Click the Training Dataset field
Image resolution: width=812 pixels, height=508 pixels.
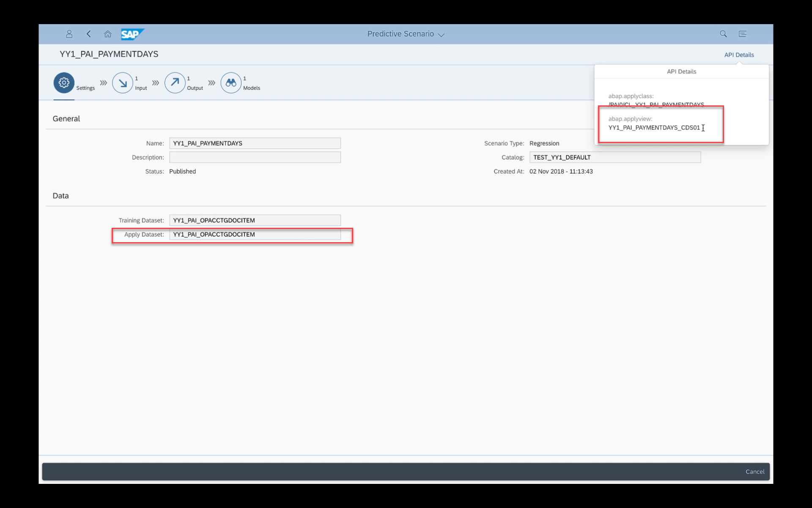point(255,220)
